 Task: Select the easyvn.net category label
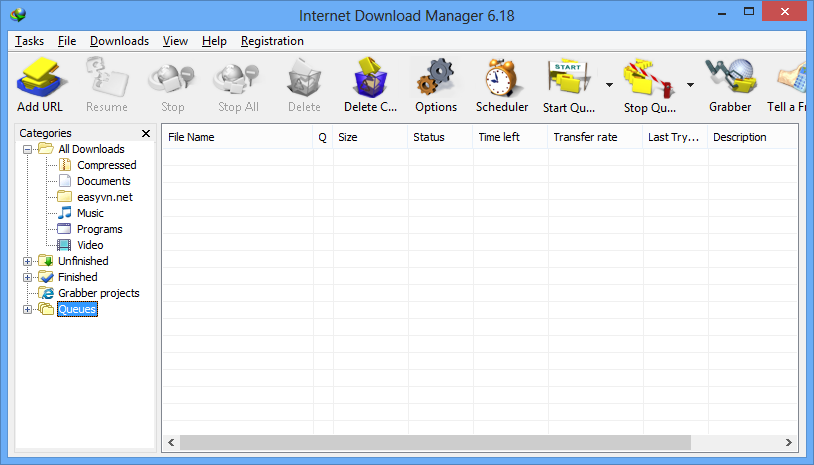point(105,197)
